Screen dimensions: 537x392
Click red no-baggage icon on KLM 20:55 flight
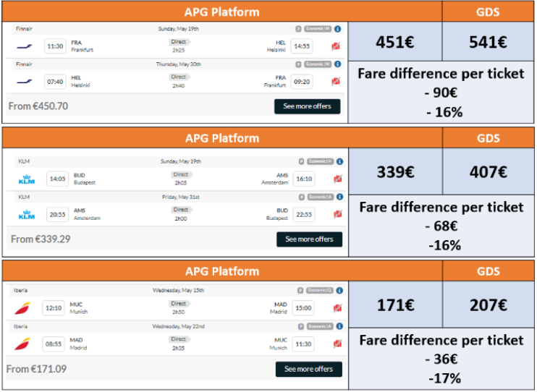point(338,214)
